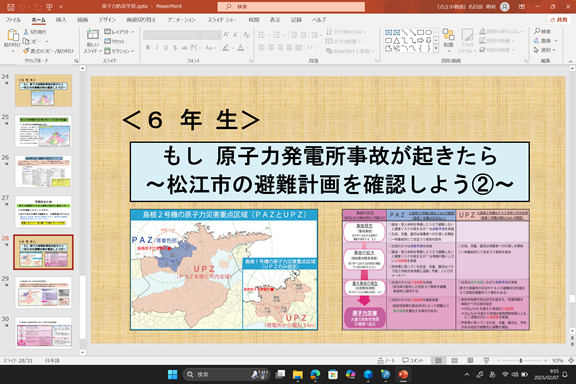The height and width of the screenshot is (384, 576).
Task: Toggle Underline formatting
Action: (x=166, y=48)
